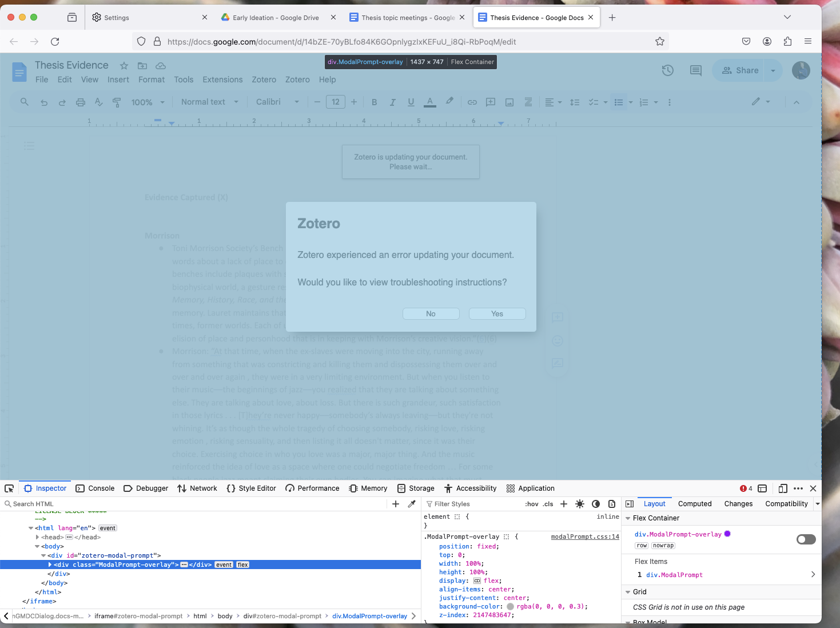Open Firefox account icon
This screenshot has height=628, width=840.
pos(767,41)
